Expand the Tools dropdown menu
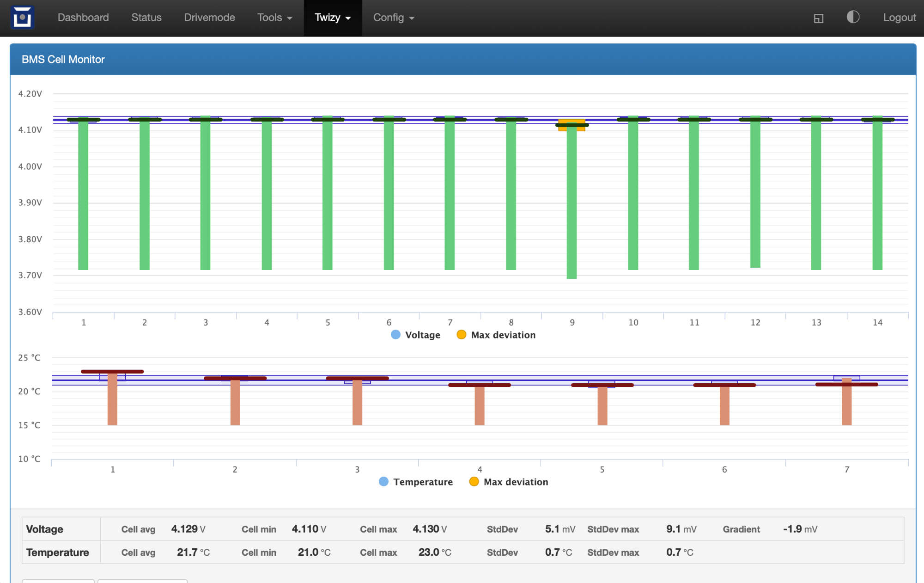The width and height of the screenshot is (924, 583). coord(274,18)
